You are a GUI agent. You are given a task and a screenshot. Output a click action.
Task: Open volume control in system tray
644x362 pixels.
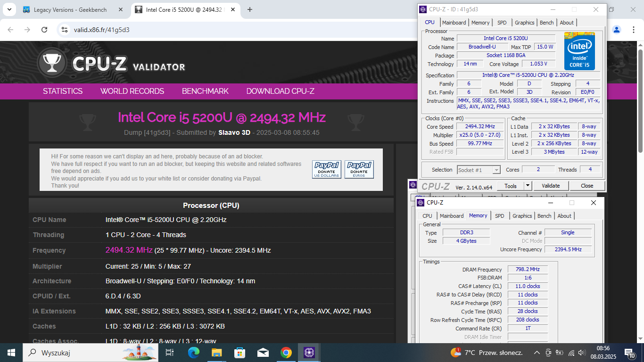coord(582,353)
